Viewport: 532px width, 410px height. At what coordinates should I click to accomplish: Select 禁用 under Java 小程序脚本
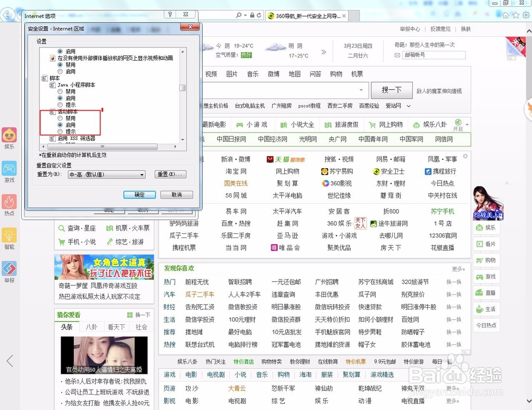coord(60,92)
